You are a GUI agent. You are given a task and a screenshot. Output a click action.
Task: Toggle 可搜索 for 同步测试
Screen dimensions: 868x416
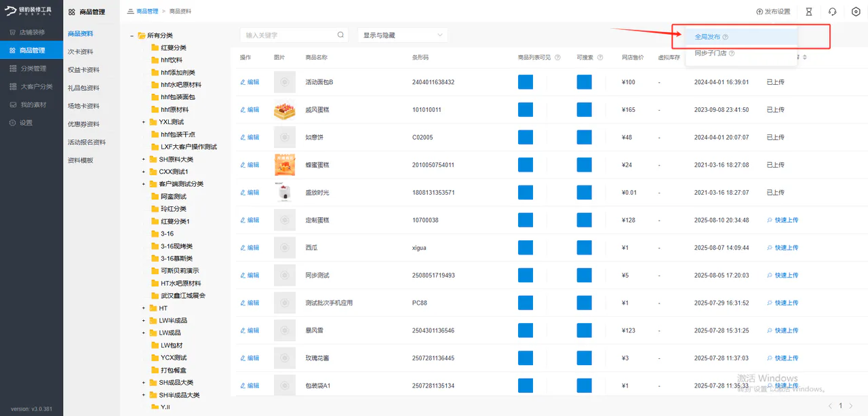click(x=585, y=276)
